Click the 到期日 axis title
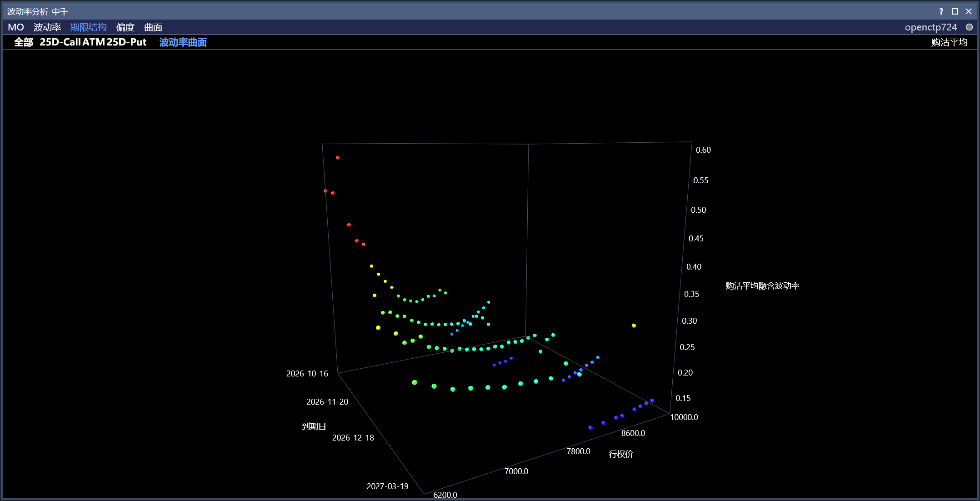Image resolution: width=980 pixels, height=501 pixels. pos(314,426)
